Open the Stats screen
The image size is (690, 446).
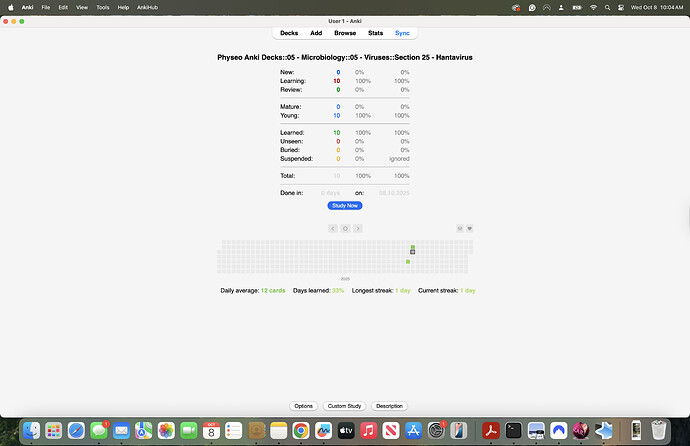[x=375, y=33]
